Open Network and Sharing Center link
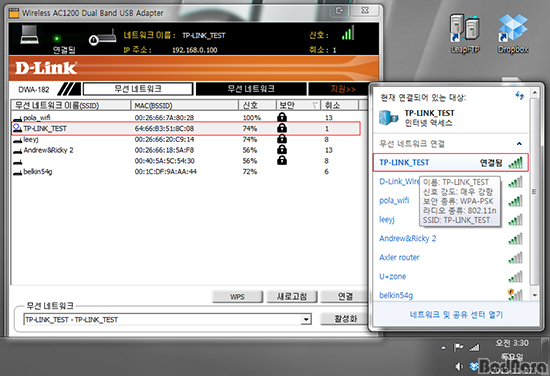Screen dimensions: 550x376 (x=456, y=314)
